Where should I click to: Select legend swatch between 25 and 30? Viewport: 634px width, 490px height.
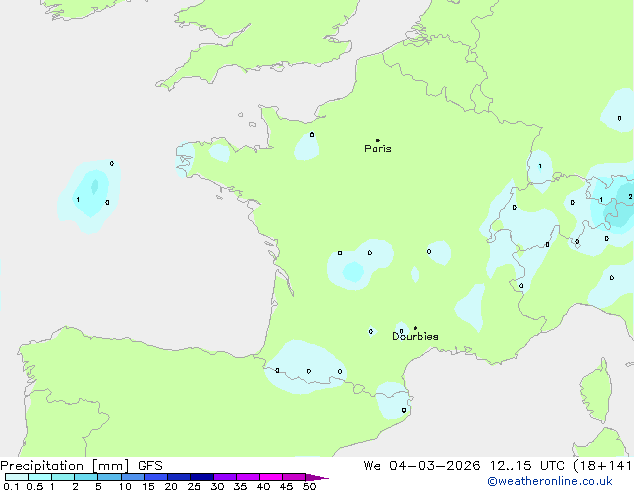pos(202,477)
